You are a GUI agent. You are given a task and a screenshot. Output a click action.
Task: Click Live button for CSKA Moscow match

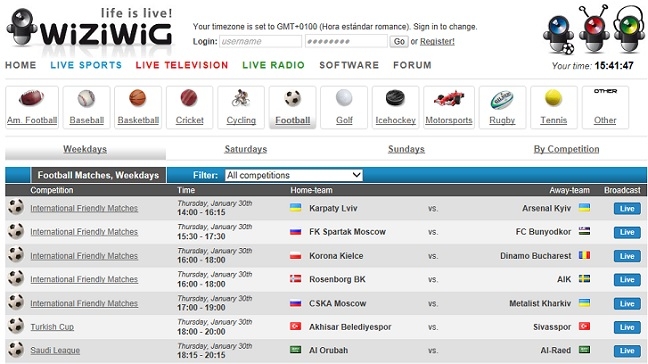pos(627,304)
